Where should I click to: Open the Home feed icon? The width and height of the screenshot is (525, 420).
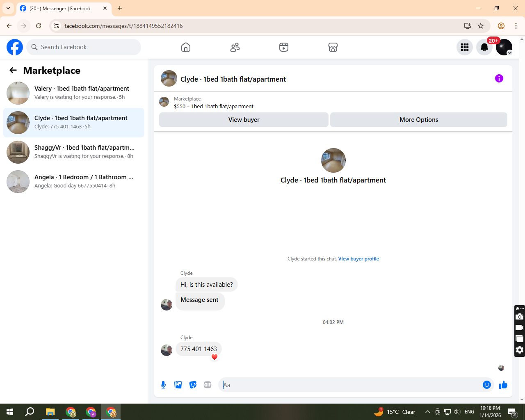point(186,47)
